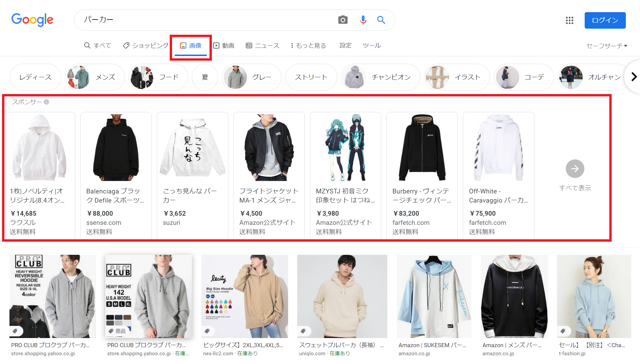Open the Big Size Hoodie beige result
Viewport: 640px width, 364px height.
point(245,296)
